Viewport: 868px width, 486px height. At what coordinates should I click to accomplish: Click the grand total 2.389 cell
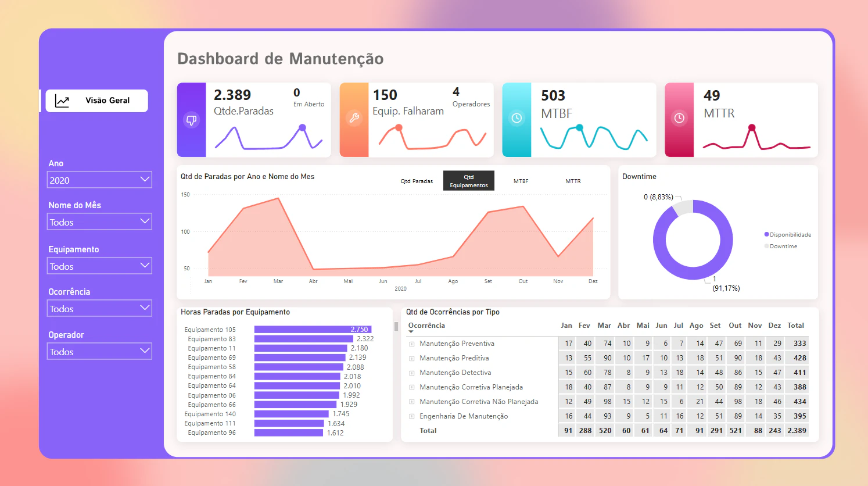(x=797, y=431)
